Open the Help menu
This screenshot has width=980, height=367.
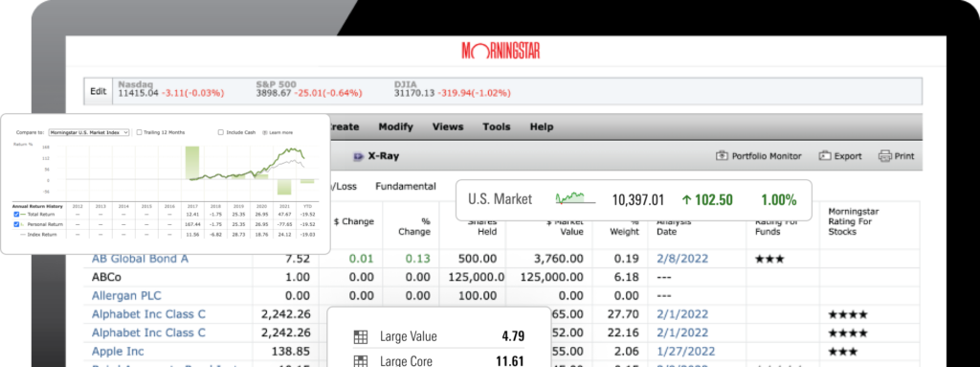click(542, 126)
